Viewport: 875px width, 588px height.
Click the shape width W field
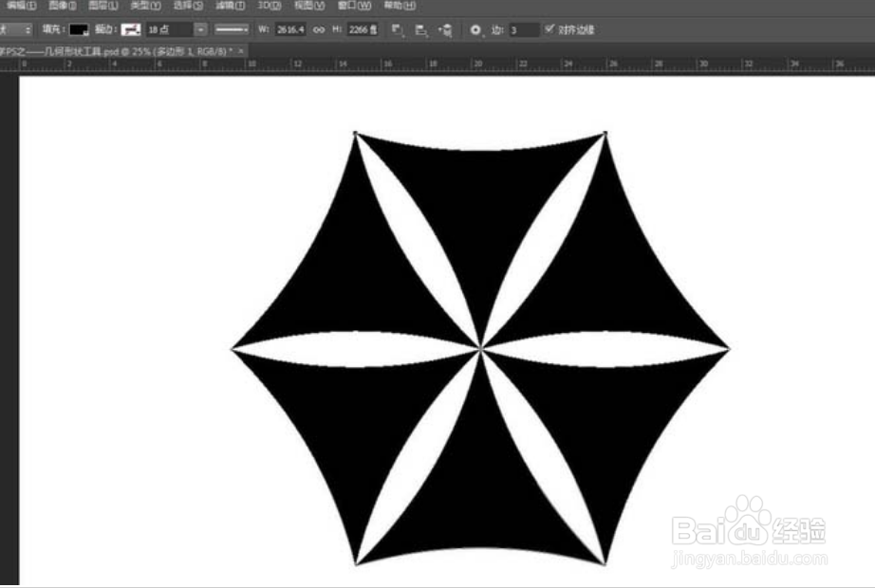click(x=290, y=29)
